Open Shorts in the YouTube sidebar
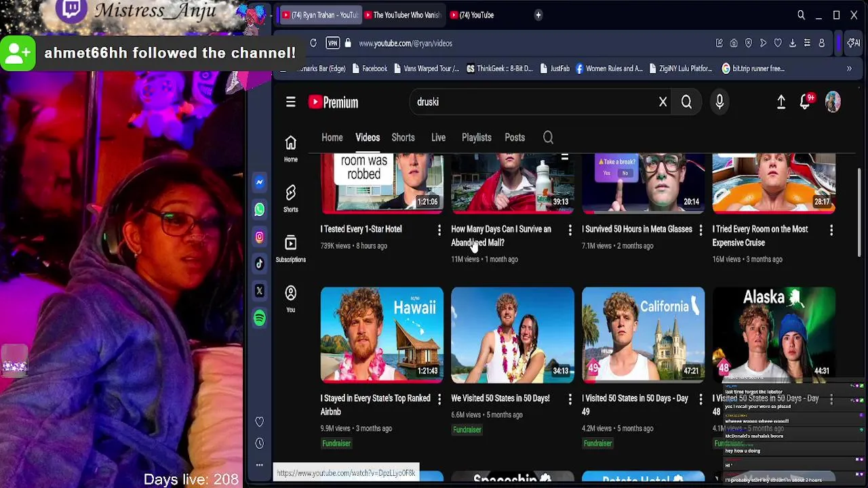The width and height of the screenshot is (868, 488). tap(290, 199)
